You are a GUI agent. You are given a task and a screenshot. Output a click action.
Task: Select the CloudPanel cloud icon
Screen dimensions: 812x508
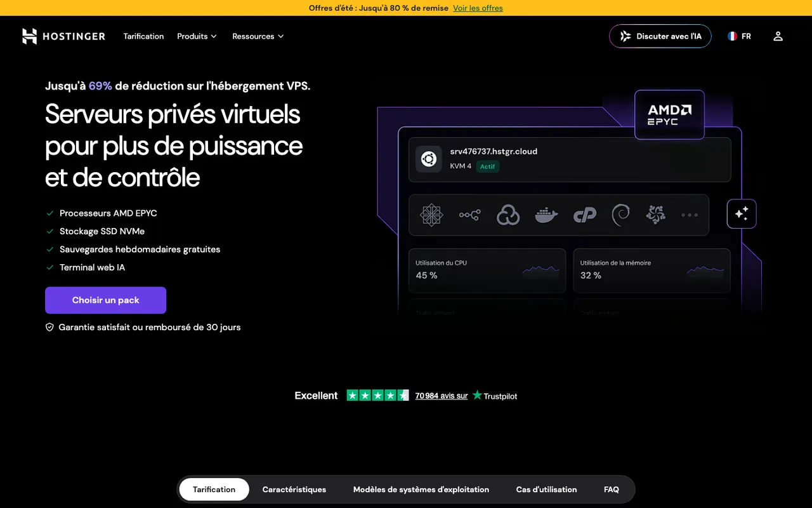point(508,215)
